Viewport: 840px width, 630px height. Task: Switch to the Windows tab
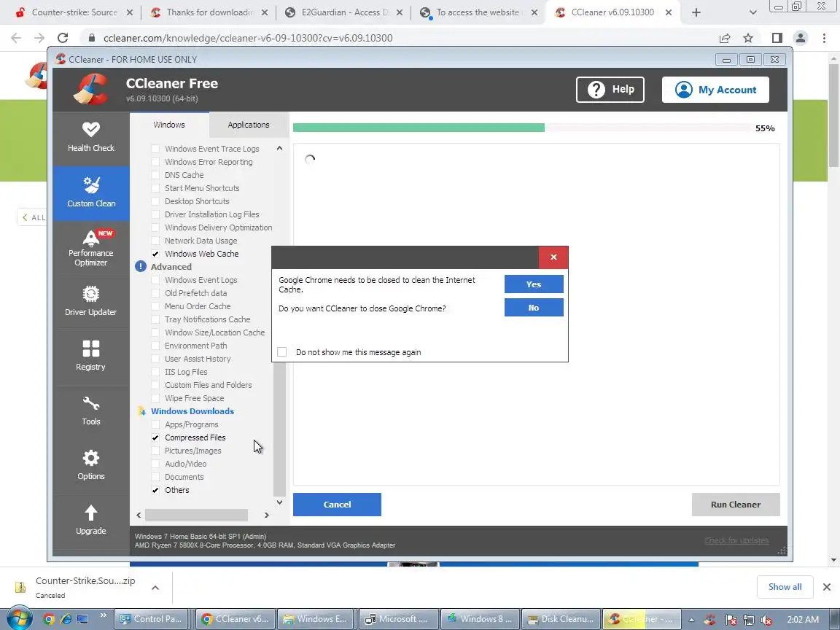169,125
